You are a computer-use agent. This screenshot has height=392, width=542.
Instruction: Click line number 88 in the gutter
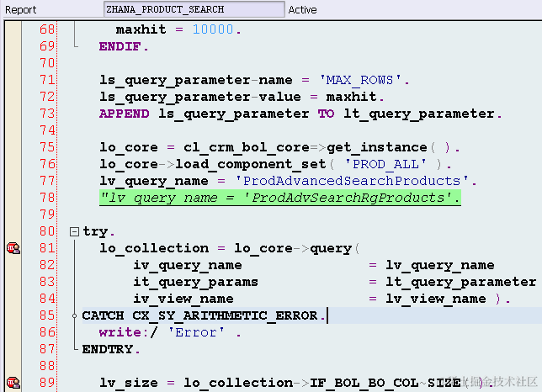click(47, 366)
